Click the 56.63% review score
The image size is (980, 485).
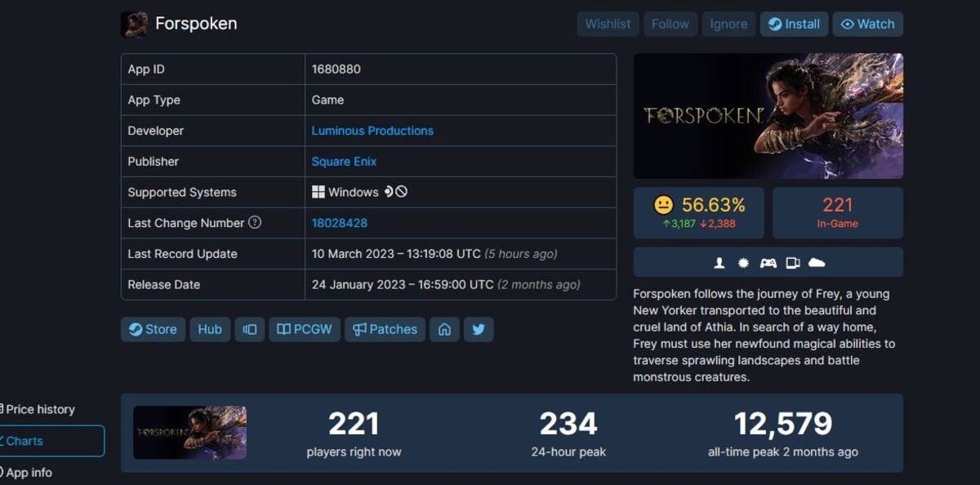pyautogui.click(x=714, y=205)
